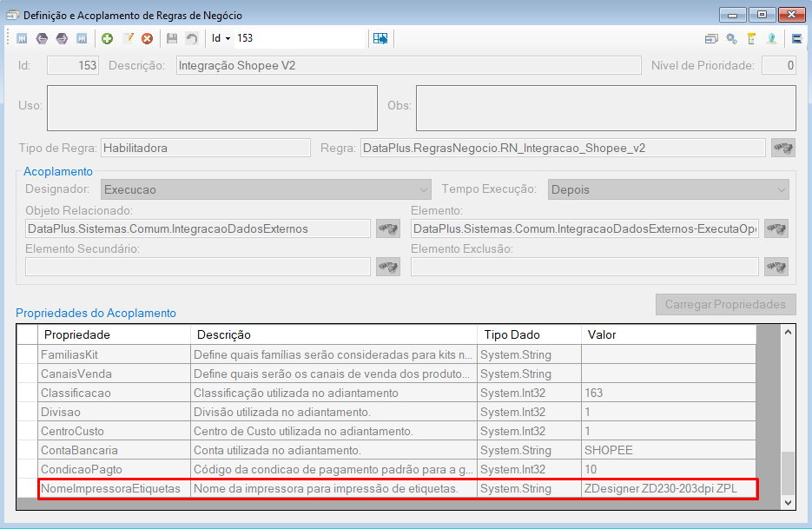812x529 pixels.
Task: Open lookup beside Objeto Relacionado field
Action: click(x=388, y=228)
